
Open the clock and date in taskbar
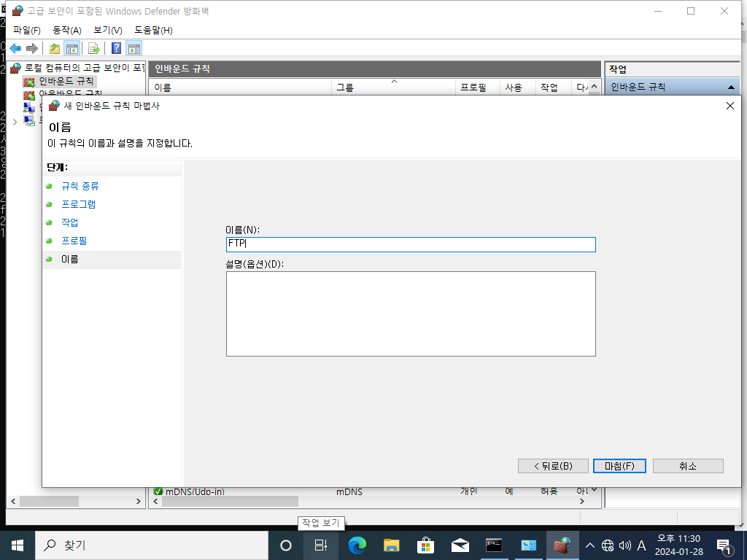pos(679,545)
